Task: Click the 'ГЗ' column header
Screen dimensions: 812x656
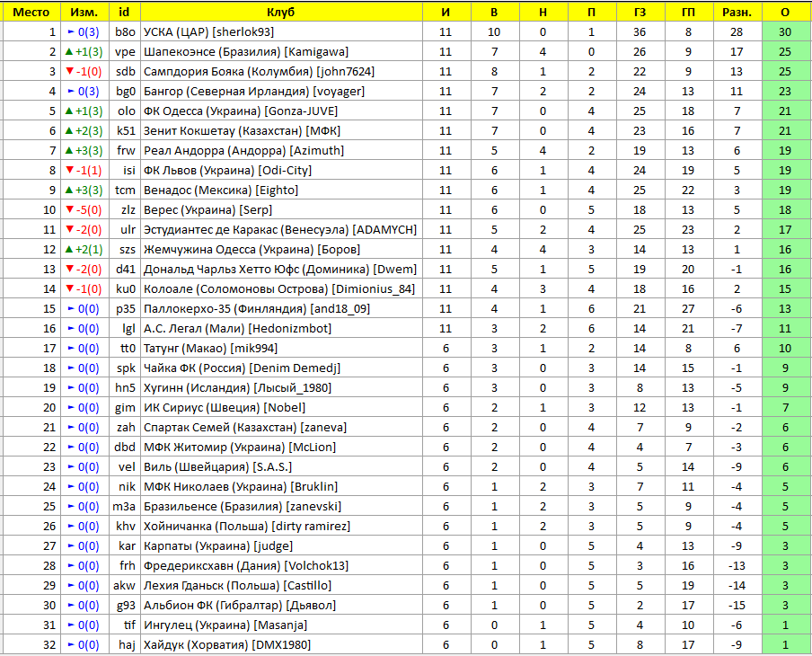Action: pyautogui.click(x=640, y=12)
